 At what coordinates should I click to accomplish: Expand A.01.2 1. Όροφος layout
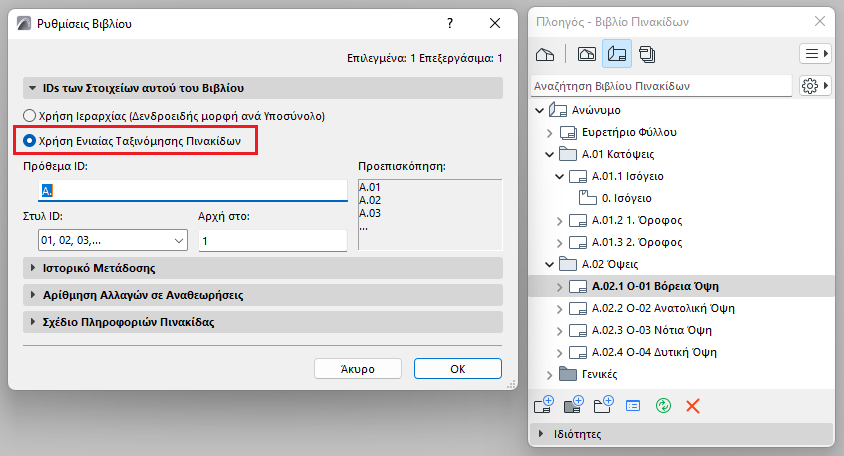pos(559,221)
